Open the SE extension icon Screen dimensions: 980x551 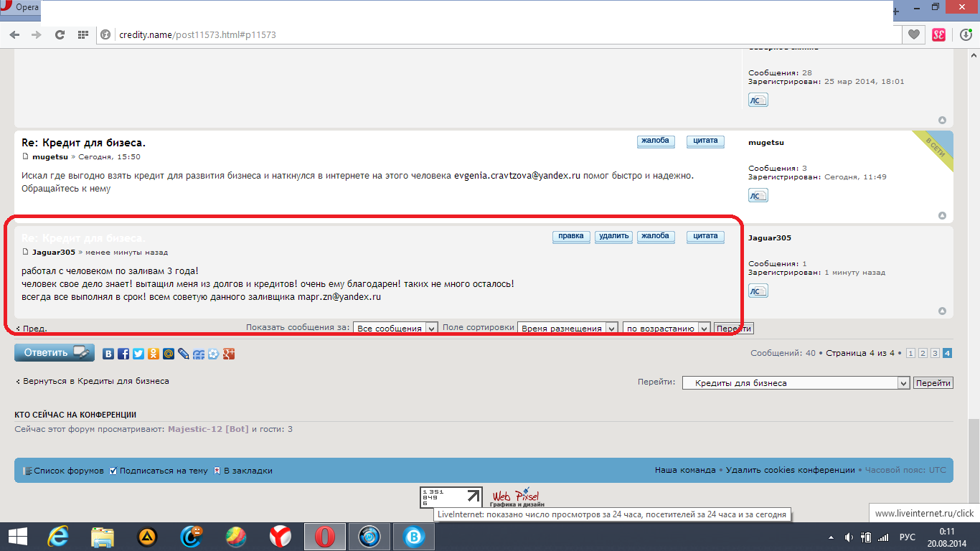point(938,34)
